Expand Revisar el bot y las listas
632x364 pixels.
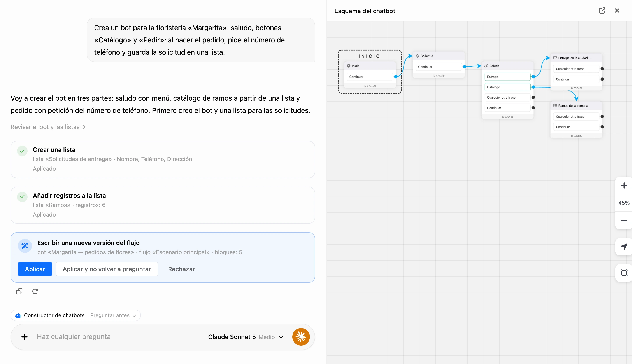pyautogui.click(x=48, y=127)
